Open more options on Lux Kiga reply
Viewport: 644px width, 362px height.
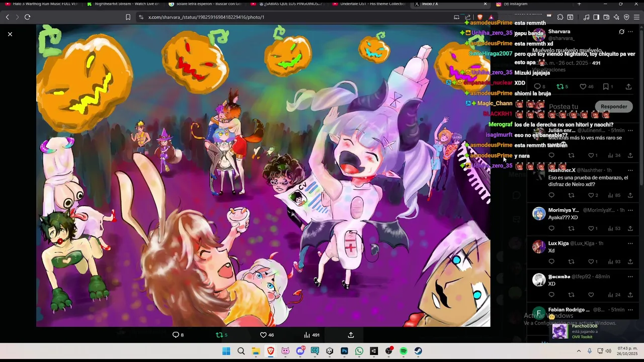(630, 243)
